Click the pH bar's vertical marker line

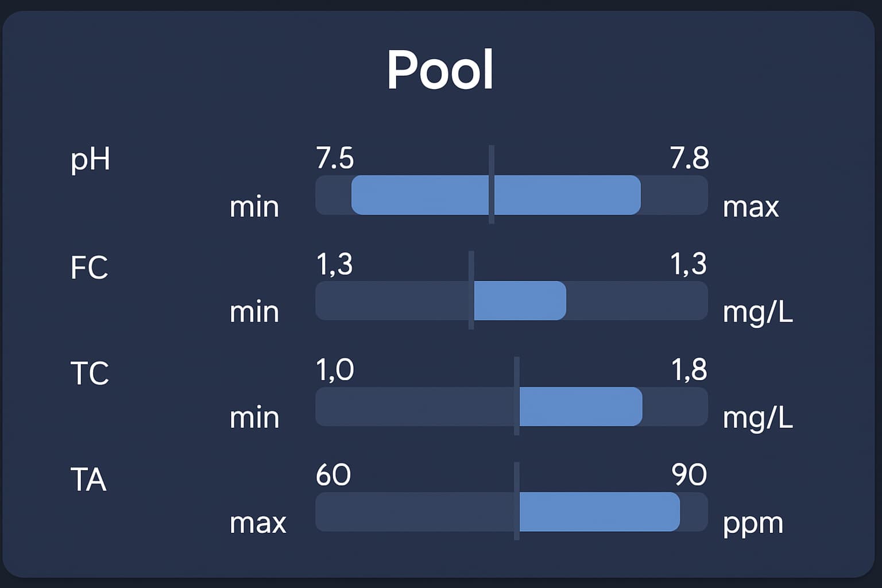pos(492,184)
